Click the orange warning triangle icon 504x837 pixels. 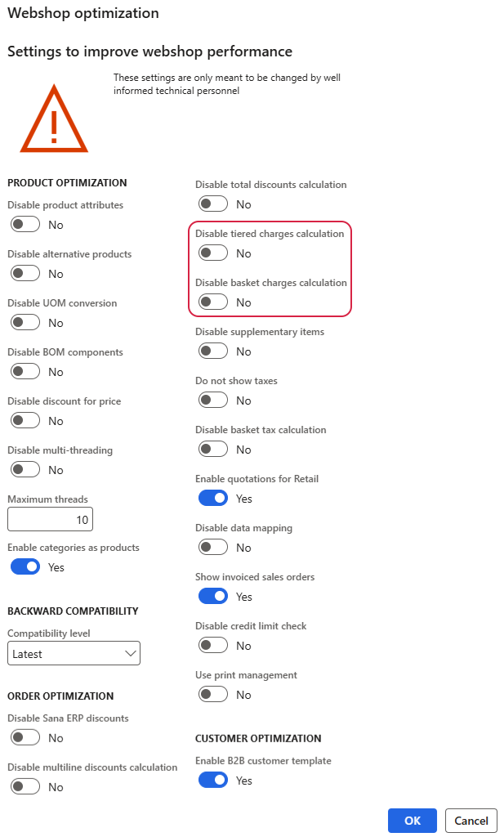click(x=54, y=121)
